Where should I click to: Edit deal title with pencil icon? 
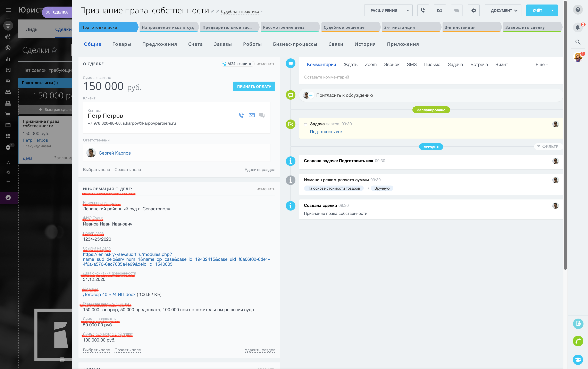pyautogui.click(x=212, y=11)
